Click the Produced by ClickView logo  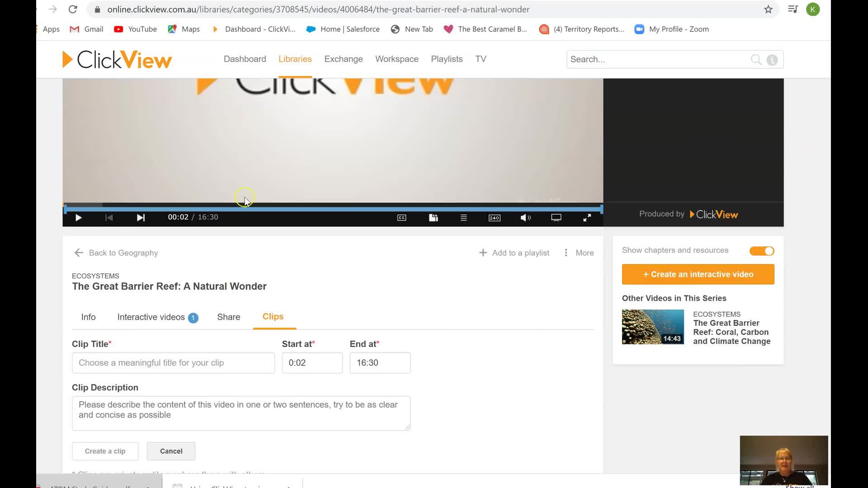(714, 215)
